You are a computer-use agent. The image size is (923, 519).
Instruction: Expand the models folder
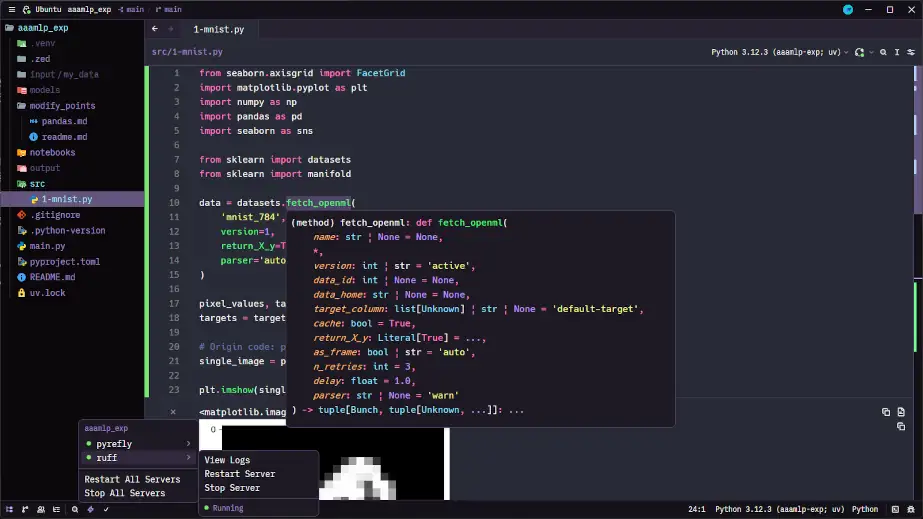pos(72,90)
